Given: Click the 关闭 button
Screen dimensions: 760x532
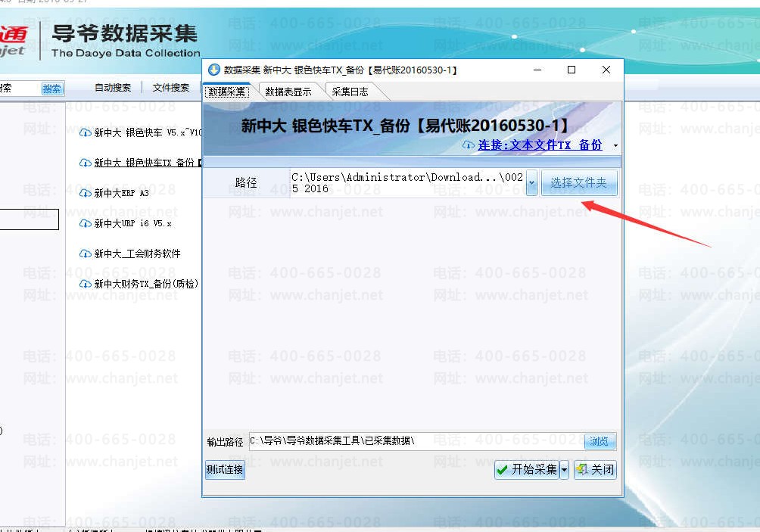Looking at the screenshot, I should pos(595,469).
